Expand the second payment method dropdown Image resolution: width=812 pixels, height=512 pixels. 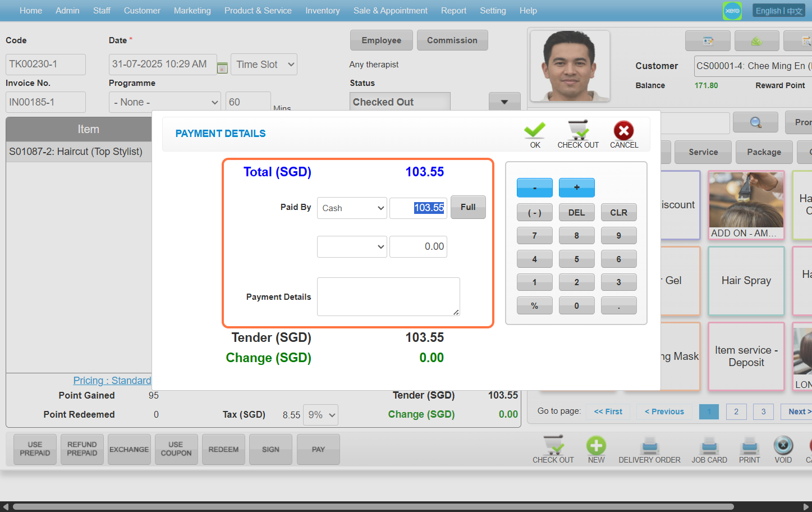tap(352, 247)
